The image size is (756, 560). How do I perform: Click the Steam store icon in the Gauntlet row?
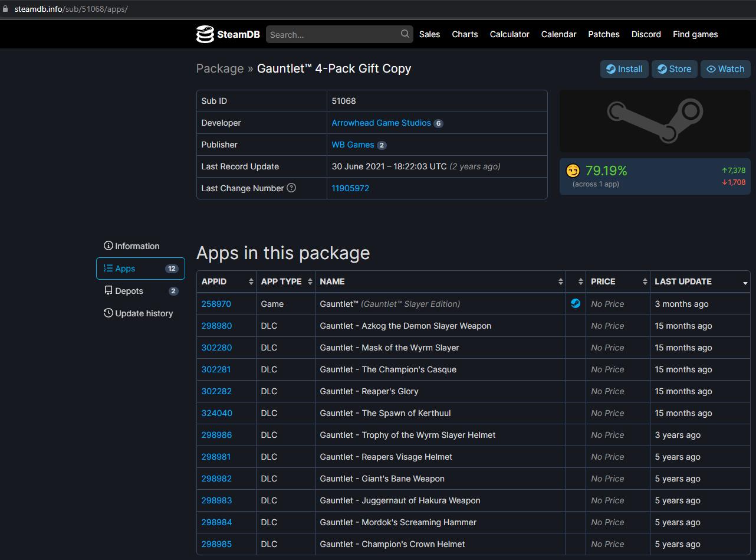(576, 303)
